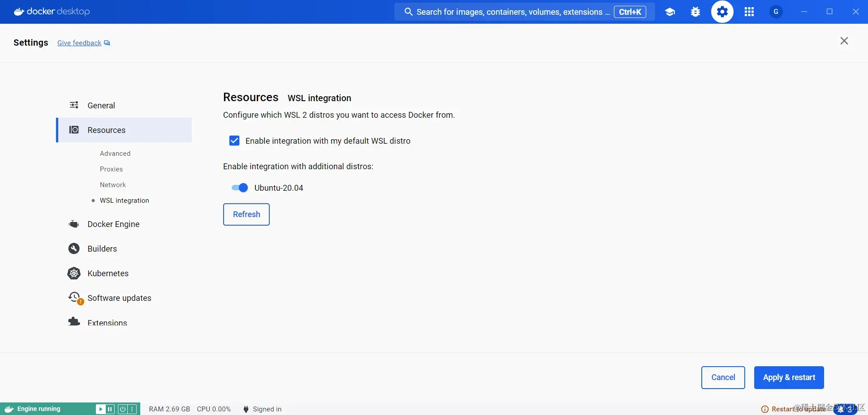The height and width of the screenshot is (415, 868).
Task: Close the Settings panel with the X
Action: (x=844, y=41)
